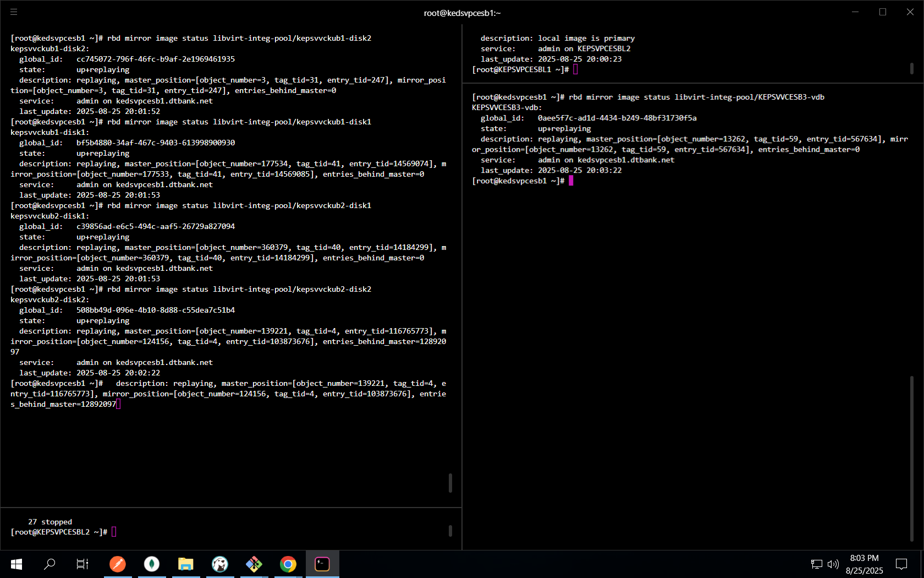Open File Explorer from taskbar

click(x=186, y=564)
